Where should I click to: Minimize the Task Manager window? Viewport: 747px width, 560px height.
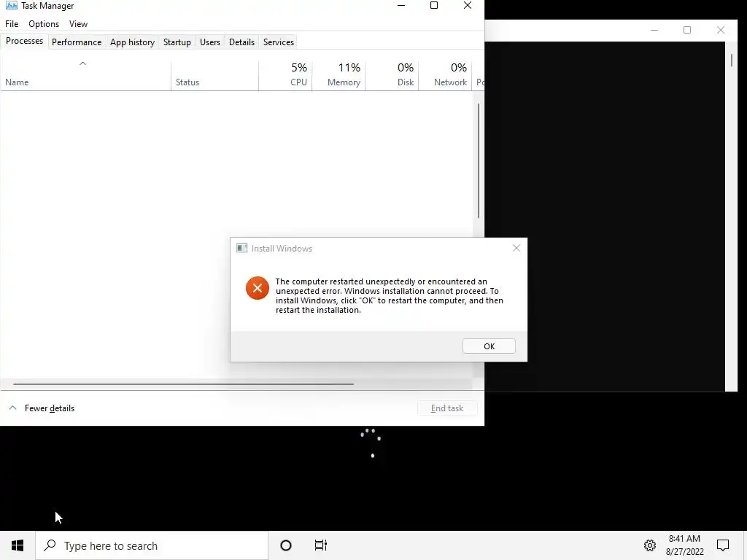click(401, 6)
